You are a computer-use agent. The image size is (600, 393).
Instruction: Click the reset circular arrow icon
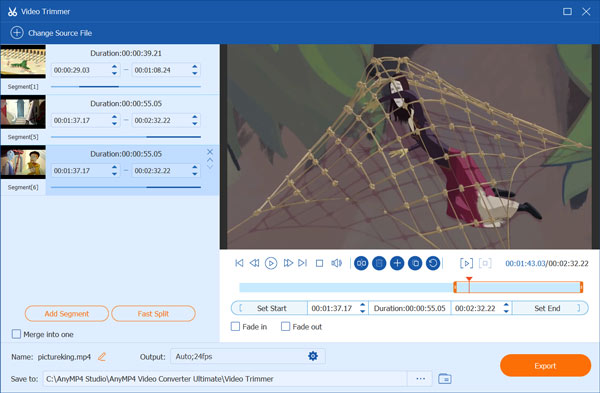[433, 263]
